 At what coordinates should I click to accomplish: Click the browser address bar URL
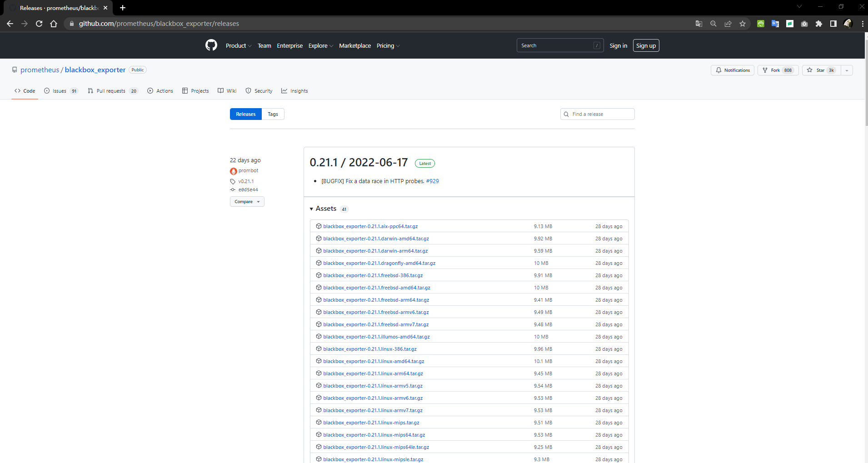[x=159, y=24]
